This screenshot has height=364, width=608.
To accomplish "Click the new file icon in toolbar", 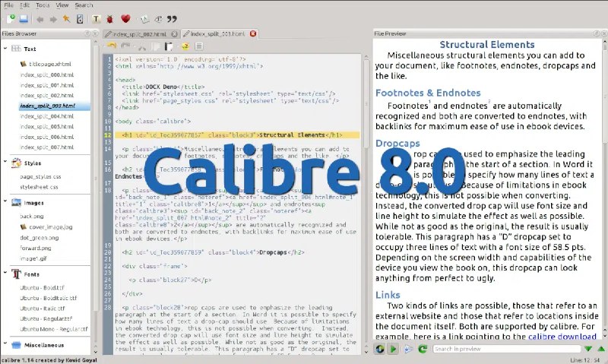I will (10, 18).
